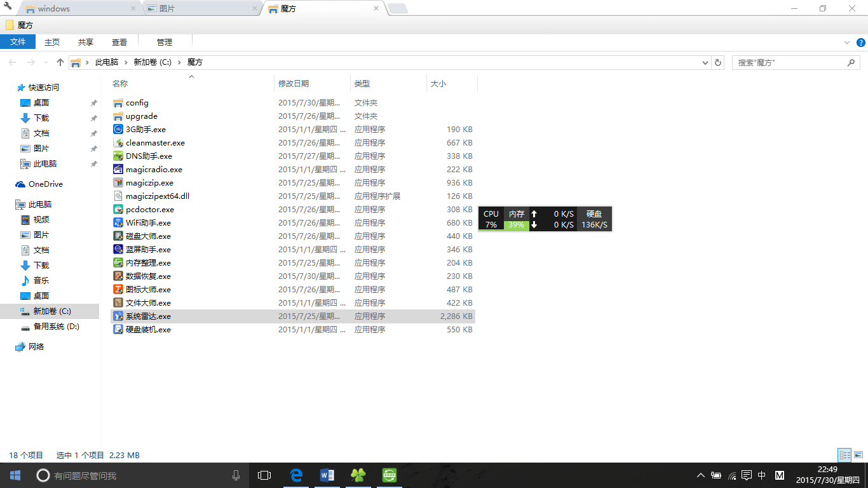Screen dimensions: 868x488
Task: Select the magicradio.exe icon
Action: coord(118,170)
